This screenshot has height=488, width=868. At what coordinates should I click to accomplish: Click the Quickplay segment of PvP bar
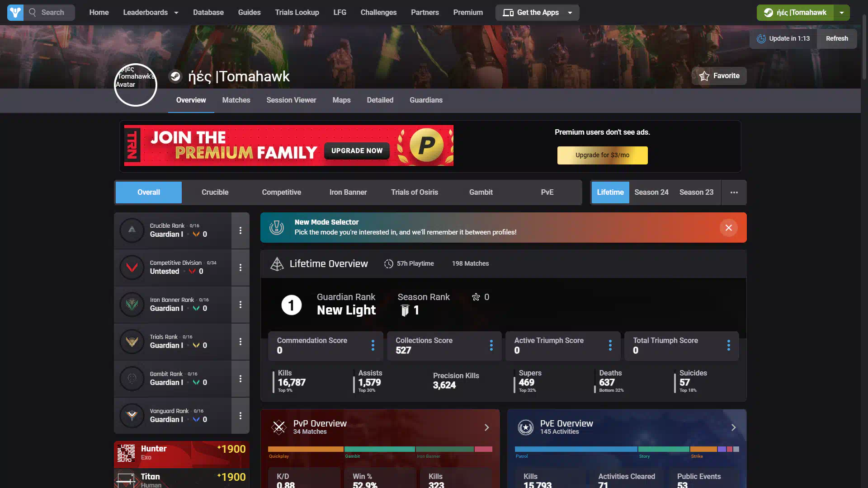(306, 449)
